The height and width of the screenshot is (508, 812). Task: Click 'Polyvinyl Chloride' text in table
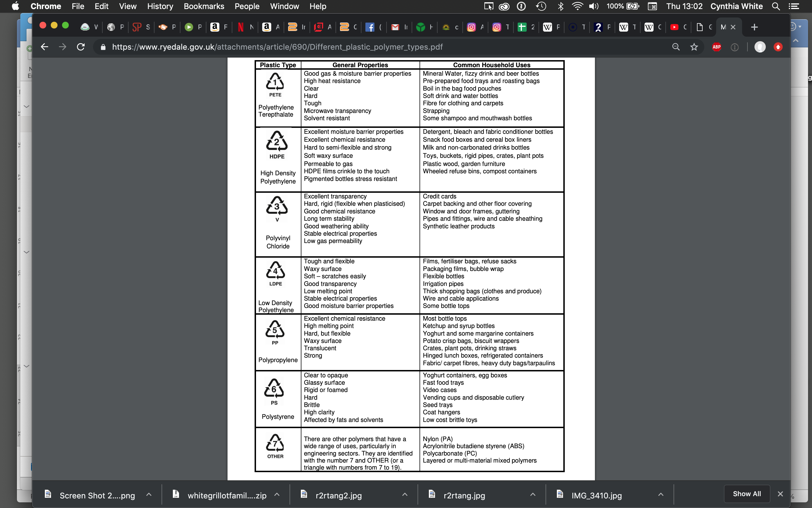coord(278,242)
